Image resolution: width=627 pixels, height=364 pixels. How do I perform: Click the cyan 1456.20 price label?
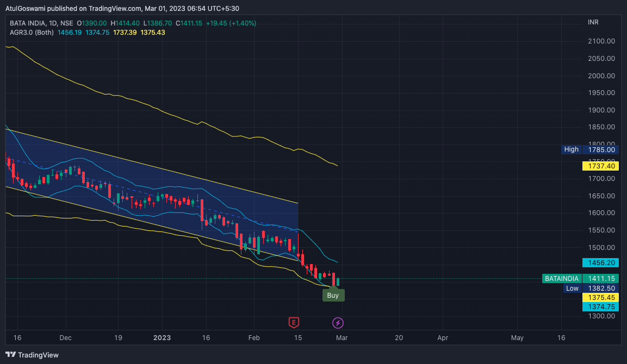tap(600, 262)
